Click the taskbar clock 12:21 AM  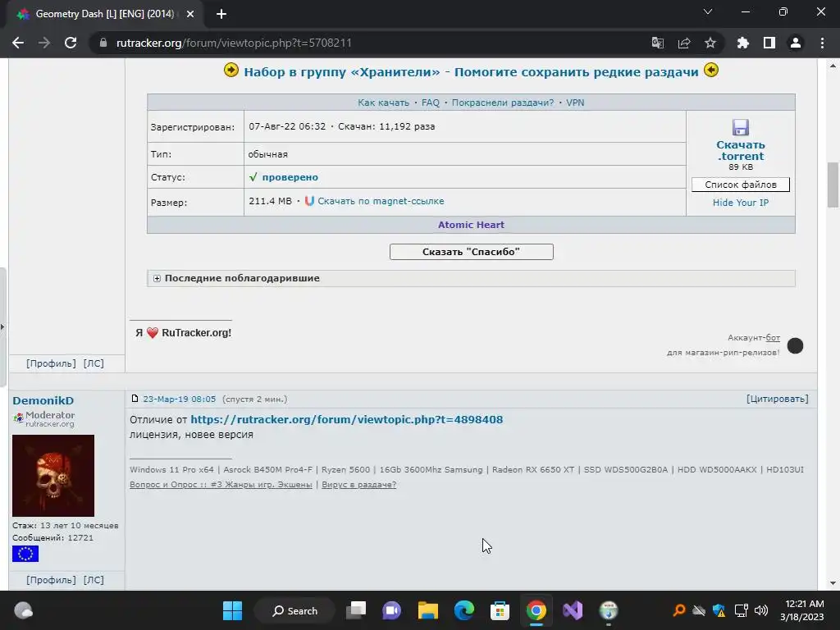point(801,610)
